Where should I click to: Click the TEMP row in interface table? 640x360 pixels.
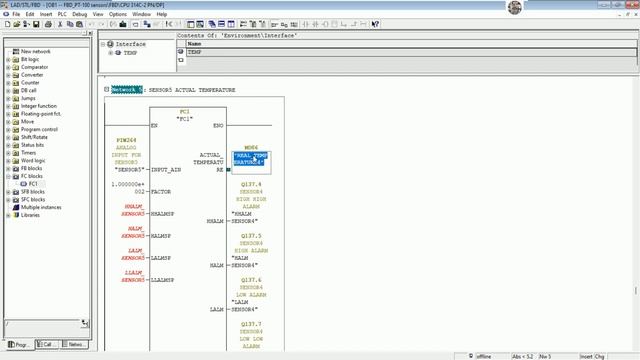(x=411, y=52)
